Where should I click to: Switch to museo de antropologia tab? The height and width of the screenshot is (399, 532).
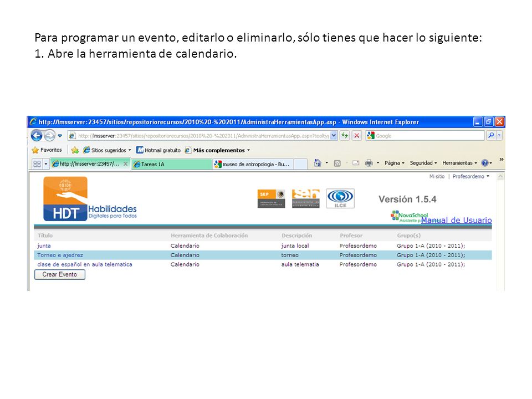coord(253,164)
